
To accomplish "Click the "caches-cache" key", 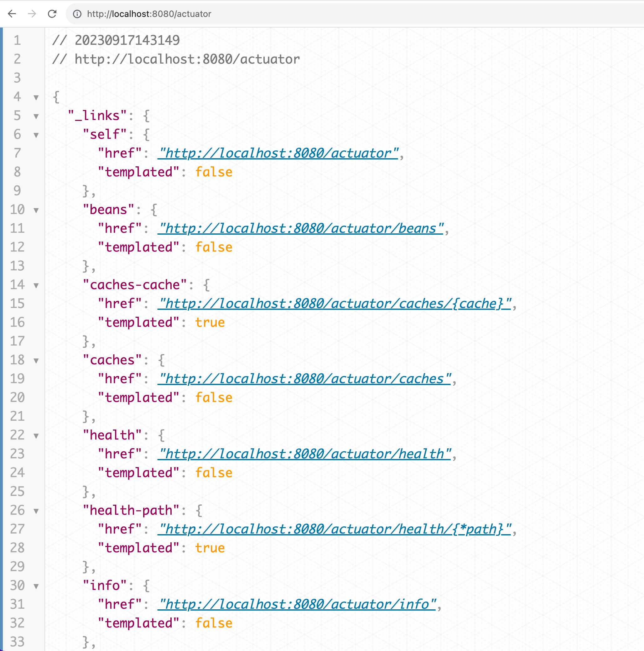I will click(135, 285).
